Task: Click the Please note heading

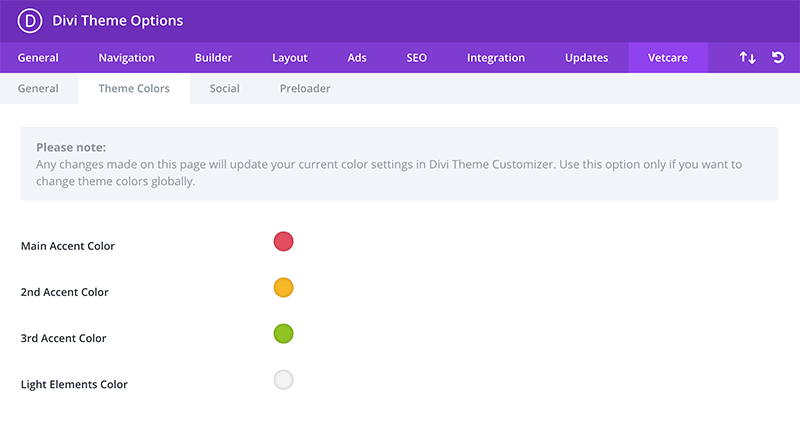Action: (x=71, y=147)
